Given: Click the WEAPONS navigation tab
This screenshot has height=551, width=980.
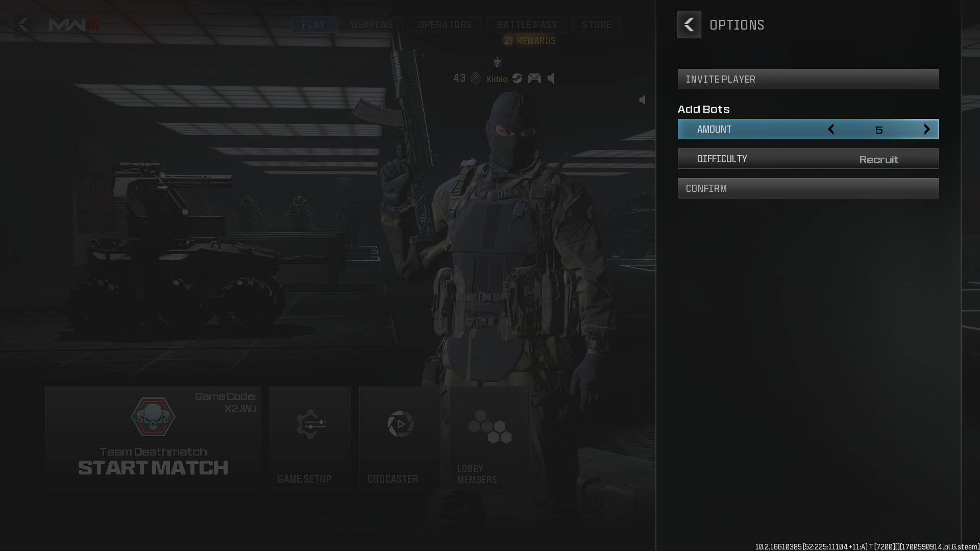Looking at the screenshot, I should [372, 24].
